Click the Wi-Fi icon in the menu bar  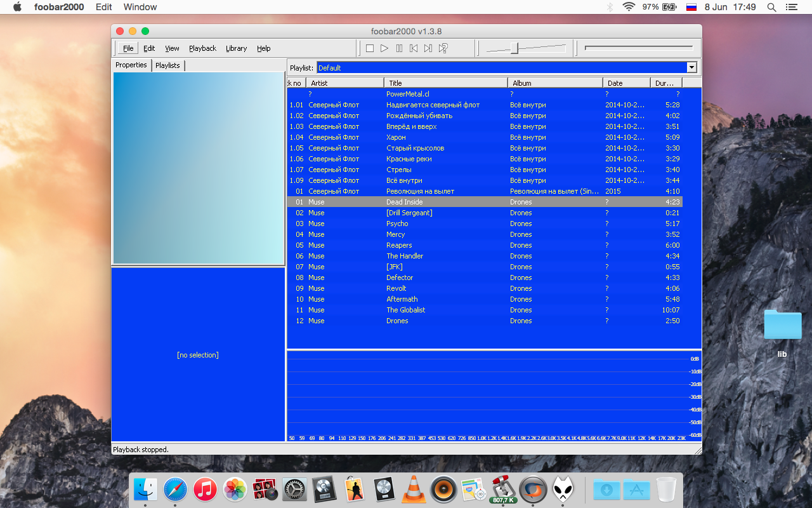click(x=629, y=7)
